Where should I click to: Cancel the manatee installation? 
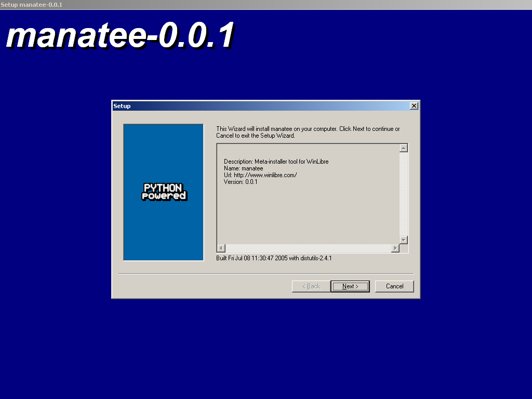pyautogui.click(x=394, y=286)
